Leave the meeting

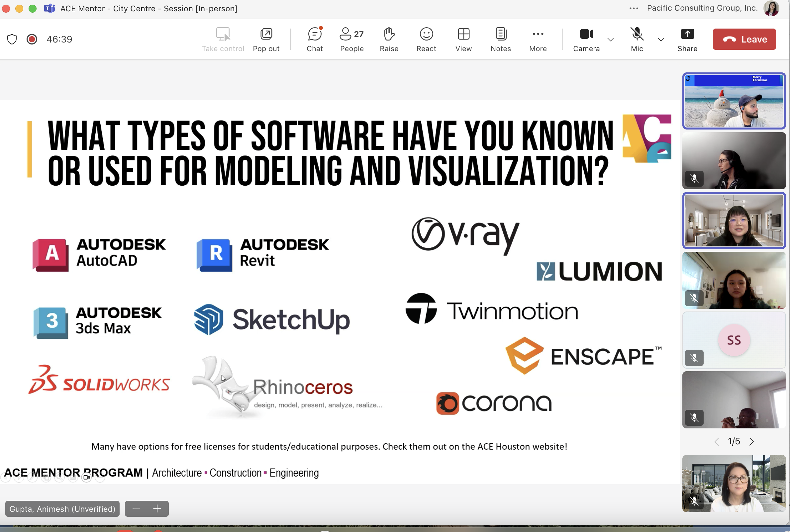click(744, 40)
